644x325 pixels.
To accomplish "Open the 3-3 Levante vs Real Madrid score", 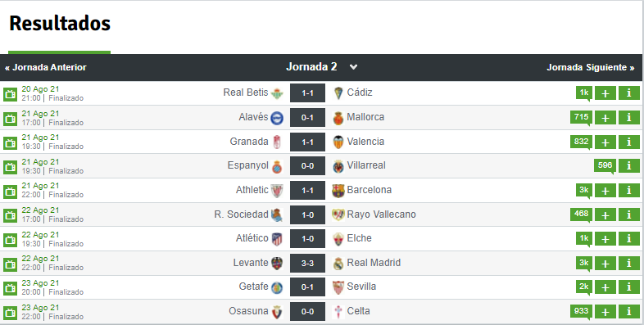I will tap(307, 263).
